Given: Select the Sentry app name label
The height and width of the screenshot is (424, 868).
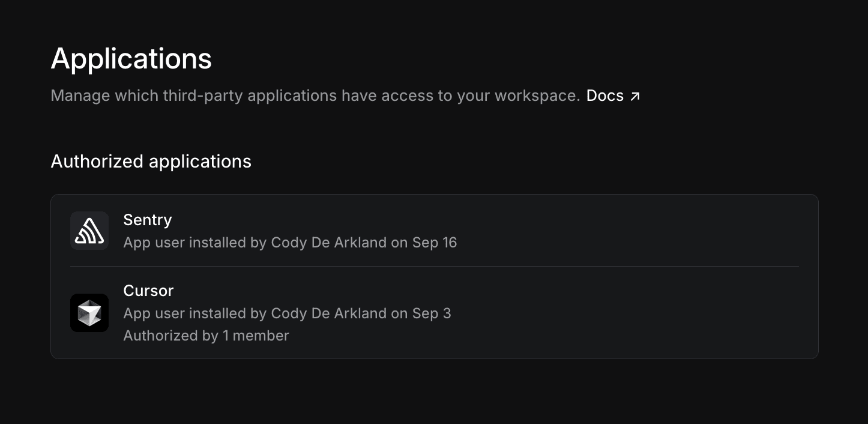Looking at the screenshot, I should (x=147, y=220).
